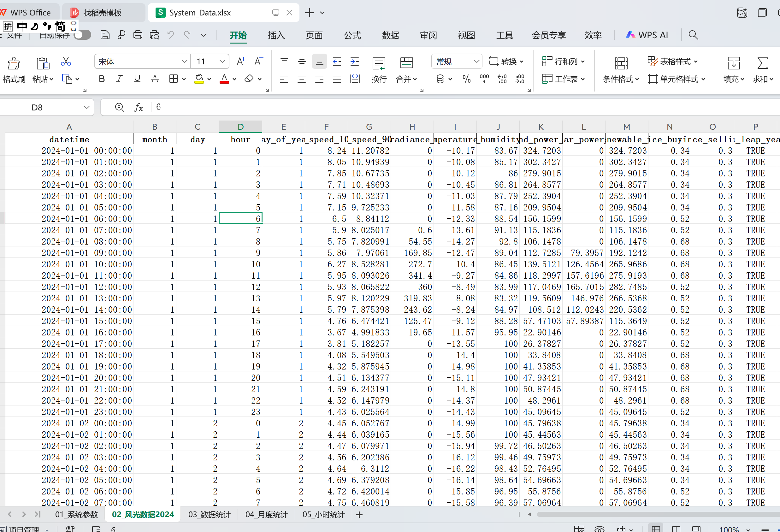Expand the font size dropdown
The width and height of the screenshot is (780, 532).
[222, 62]
